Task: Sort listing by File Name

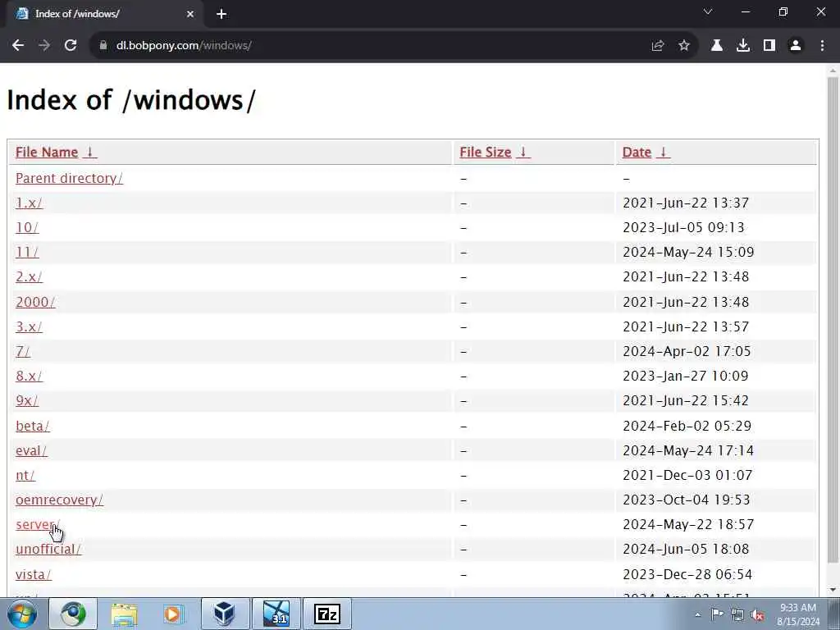Action: [x=47, y=152]
